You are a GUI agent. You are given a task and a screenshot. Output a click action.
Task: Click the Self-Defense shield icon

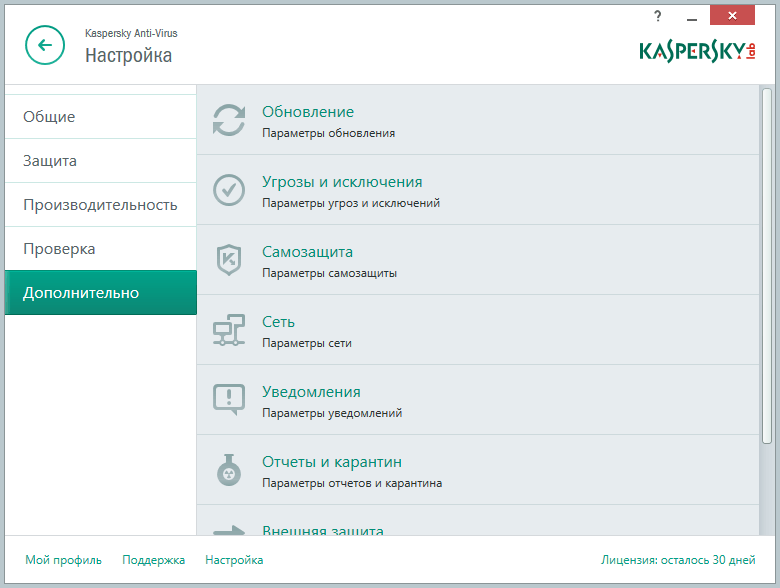coord(229,260)
